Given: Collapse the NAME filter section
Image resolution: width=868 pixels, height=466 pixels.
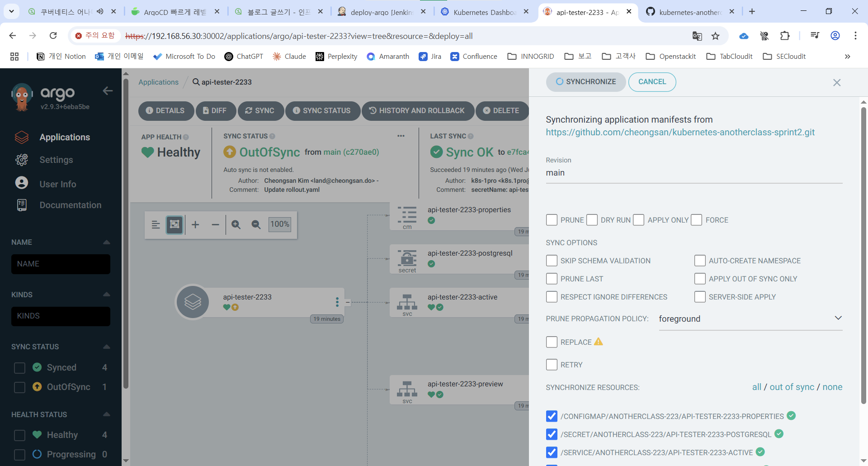Looking at the screenshot, I should [x=107, y=242].
